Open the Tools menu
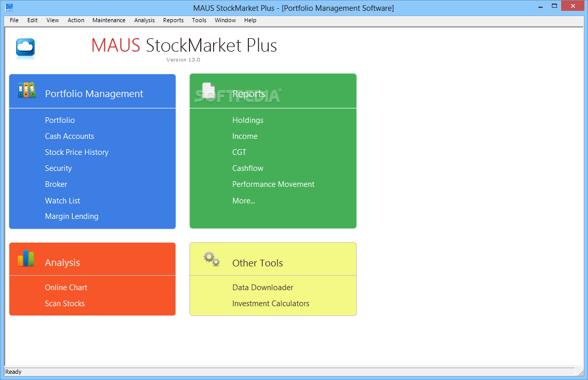 tap(199, 20)
